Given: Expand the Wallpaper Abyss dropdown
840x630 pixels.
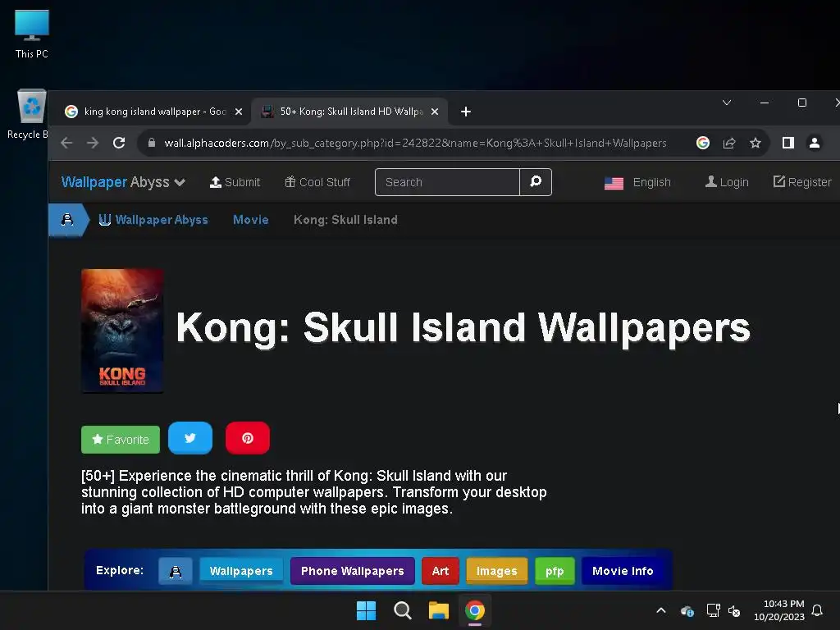Looking at the screenshot, I should [123, 182].
